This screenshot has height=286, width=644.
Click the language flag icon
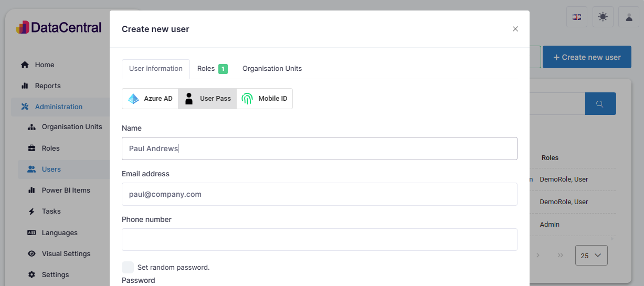coord(577,17)
